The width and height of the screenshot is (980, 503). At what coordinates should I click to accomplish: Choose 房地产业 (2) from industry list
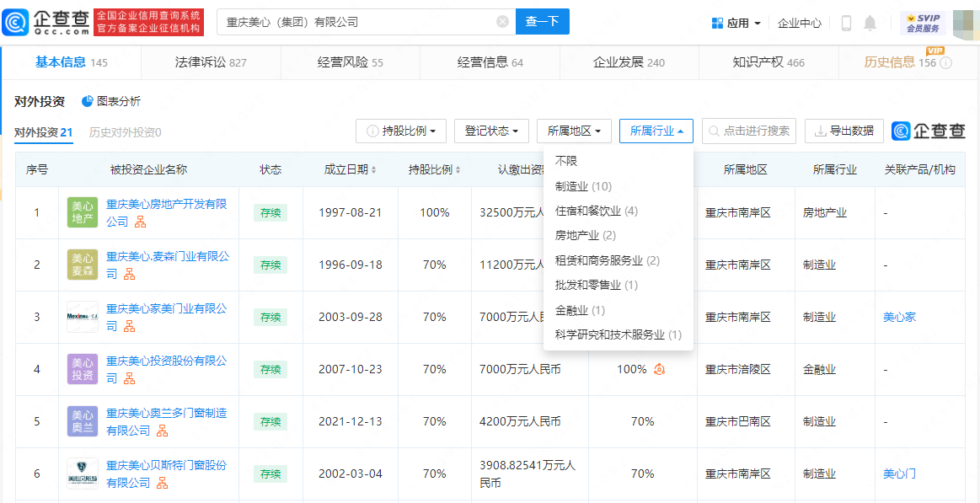click(585, 236)
